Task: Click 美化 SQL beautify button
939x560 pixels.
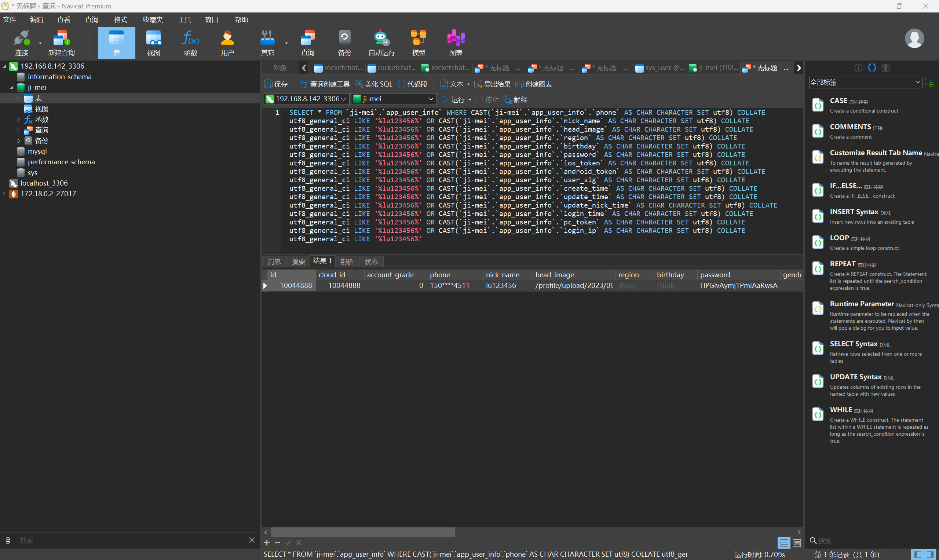Action: [374, 84]
